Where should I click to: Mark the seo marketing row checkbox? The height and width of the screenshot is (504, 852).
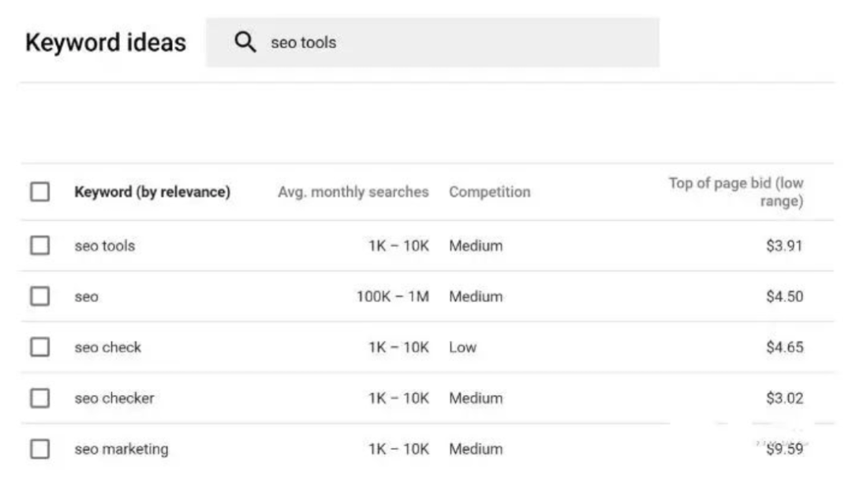click(39, 449)
